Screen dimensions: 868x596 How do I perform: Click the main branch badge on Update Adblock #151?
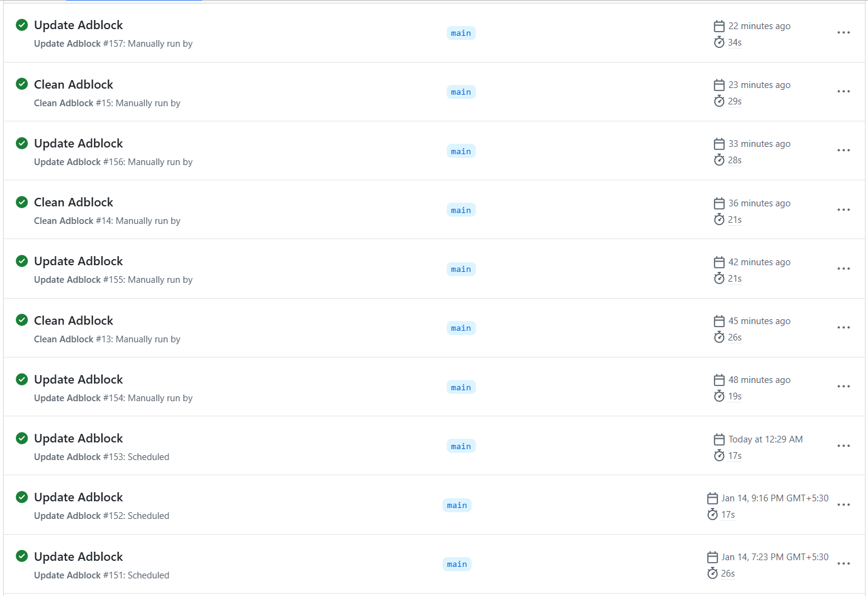457,564
